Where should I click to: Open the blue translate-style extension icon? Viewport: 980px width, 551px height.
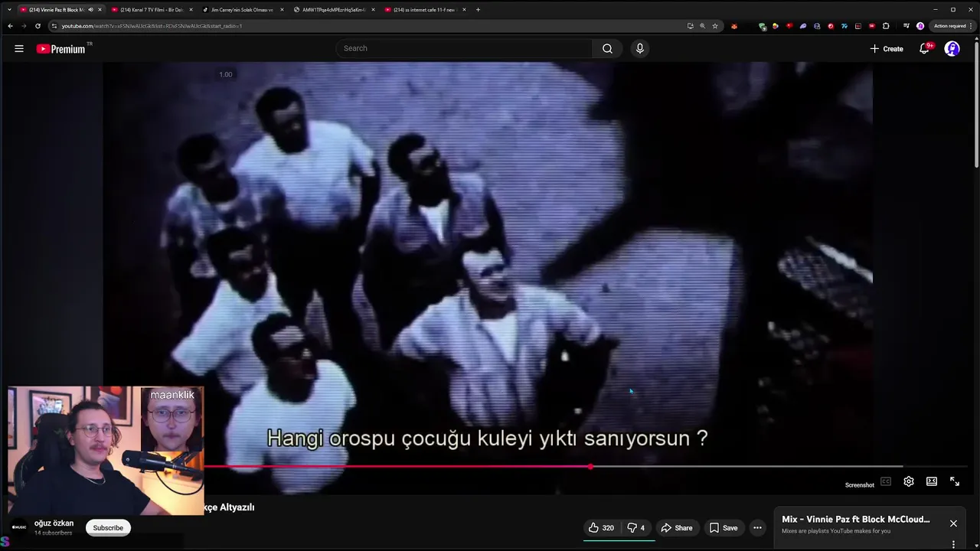[x=844, y=26]
